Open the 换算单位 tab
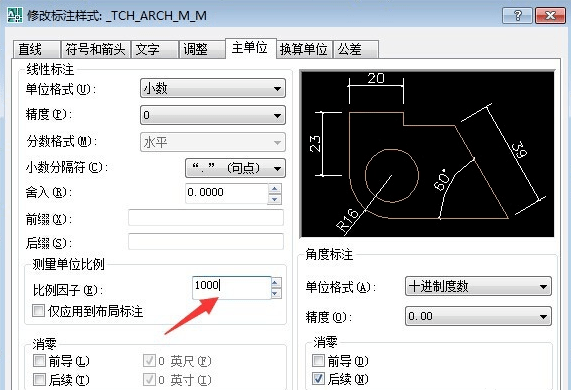Screen dimensions: 572x390 click(x=304, y=49)
